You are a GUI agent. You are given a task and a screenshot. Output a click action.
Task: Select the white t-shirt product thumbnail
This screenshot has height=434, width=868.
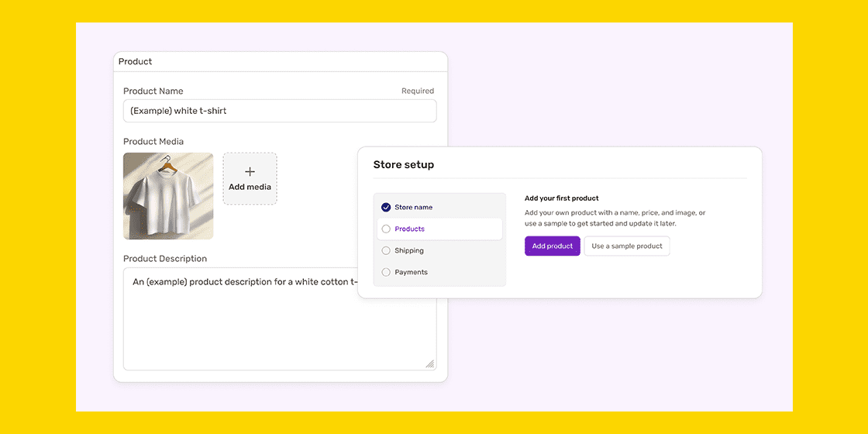click(168, 196)
